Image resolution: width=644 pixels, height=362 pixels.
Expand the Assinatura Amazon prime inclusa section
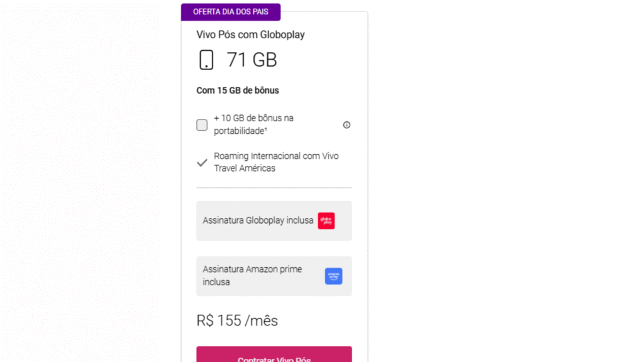click(274, 276)
